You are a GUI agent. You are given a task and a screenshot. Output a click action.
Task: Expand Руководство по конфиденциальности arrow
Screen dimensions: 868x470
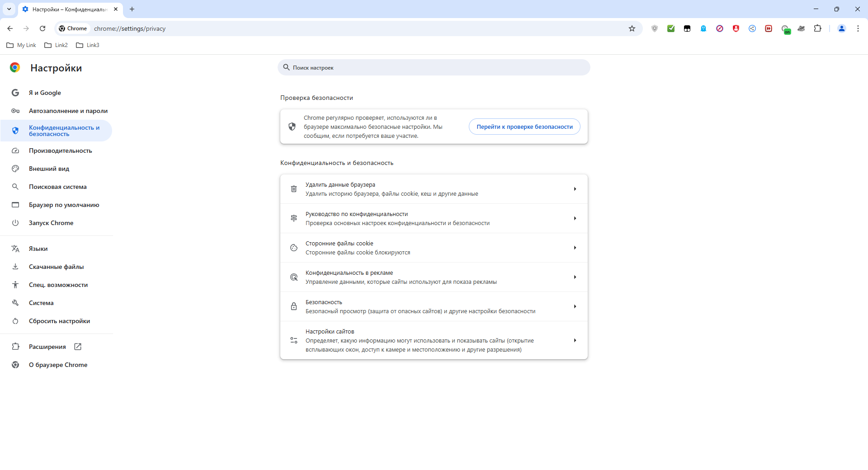pos(575,218)
